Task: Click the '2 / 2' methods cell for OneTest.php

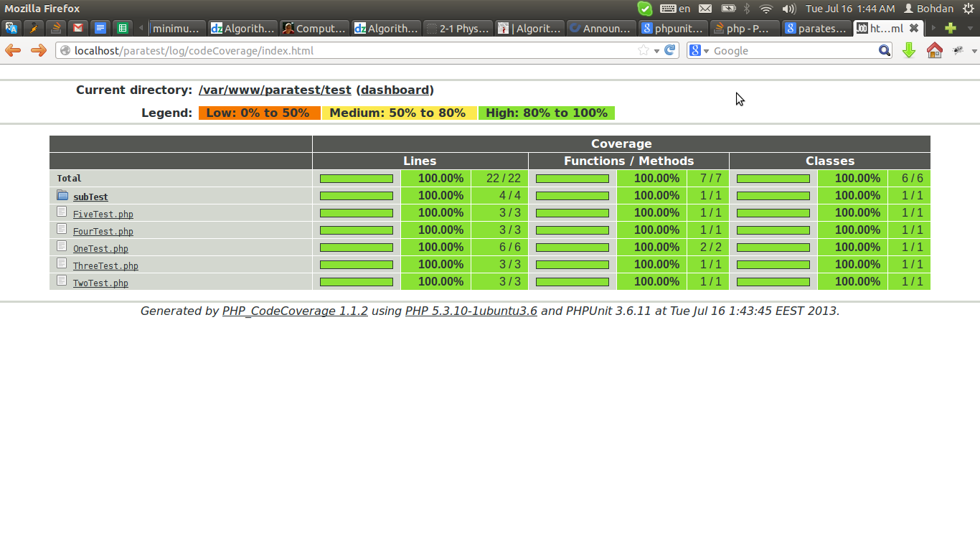Action: click(708, 247)
